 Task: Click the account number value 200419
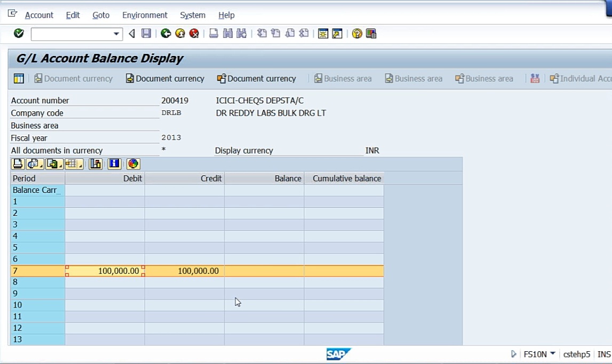[175, 101]
